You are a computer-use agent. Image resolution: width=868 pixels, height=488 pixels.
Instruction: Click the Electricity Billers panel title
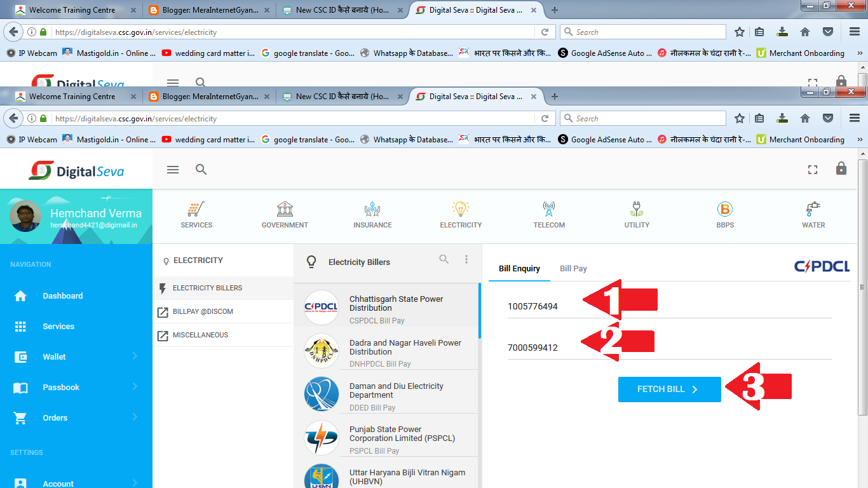tap(359, 262)
